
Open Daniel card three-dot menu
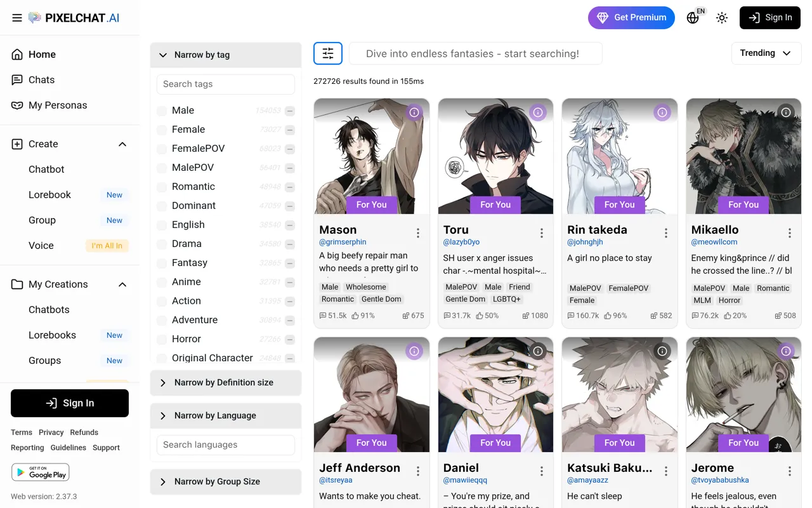[542, 471]
